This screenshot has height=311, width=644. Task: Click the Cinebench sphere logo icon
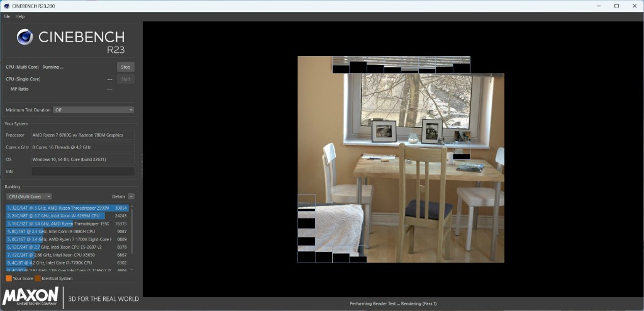[x=25, y=37]
